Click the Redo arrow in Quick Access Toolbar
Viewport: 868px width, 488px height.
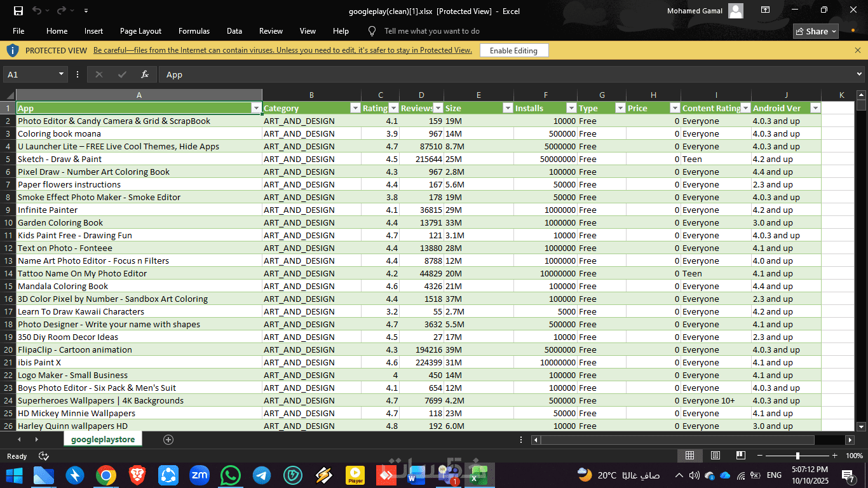click(x=61, y=11)
